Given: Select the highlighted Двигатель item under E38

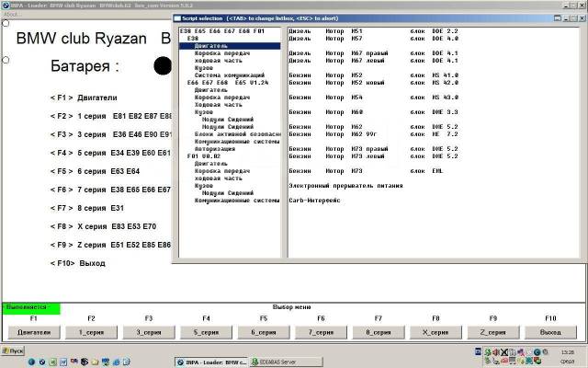Looking at the screenshot, I should pos(230,46).
